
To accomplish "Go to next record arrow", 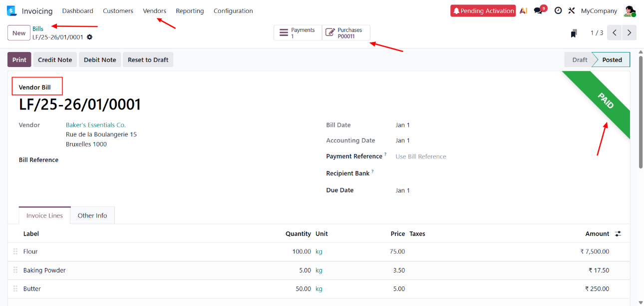I will tap(630, 33).
